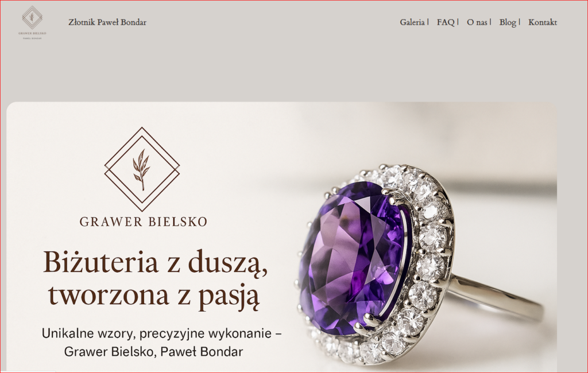
Task: Click the GRAWER BIELSKO wordmark in the banner
Action: tap(143, 222)
